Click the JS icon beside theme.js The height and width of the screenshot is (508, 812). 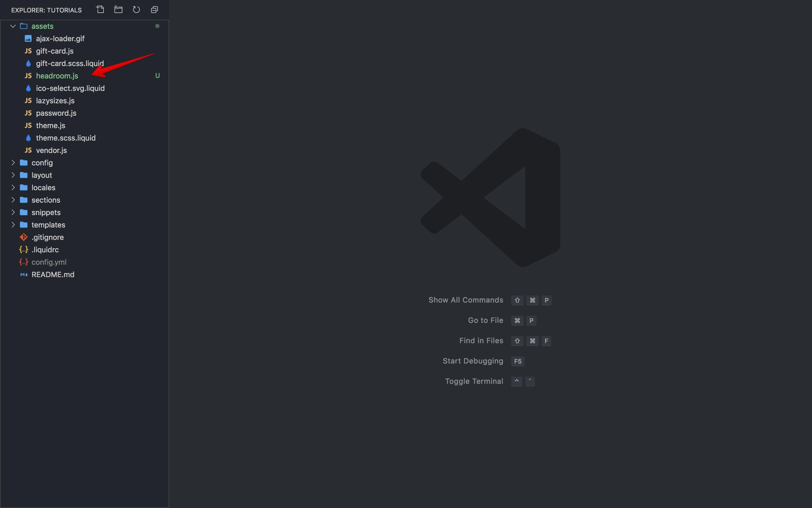[28, 126]
